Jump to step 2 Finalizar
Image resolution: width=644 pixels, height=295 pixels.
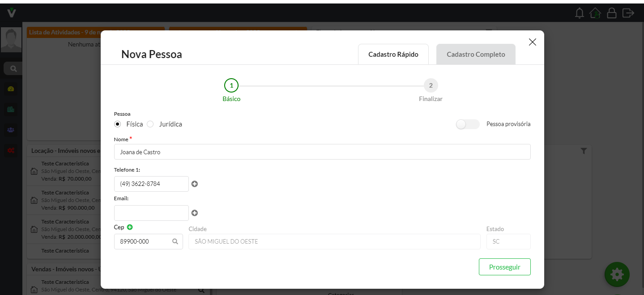(431, 85)
